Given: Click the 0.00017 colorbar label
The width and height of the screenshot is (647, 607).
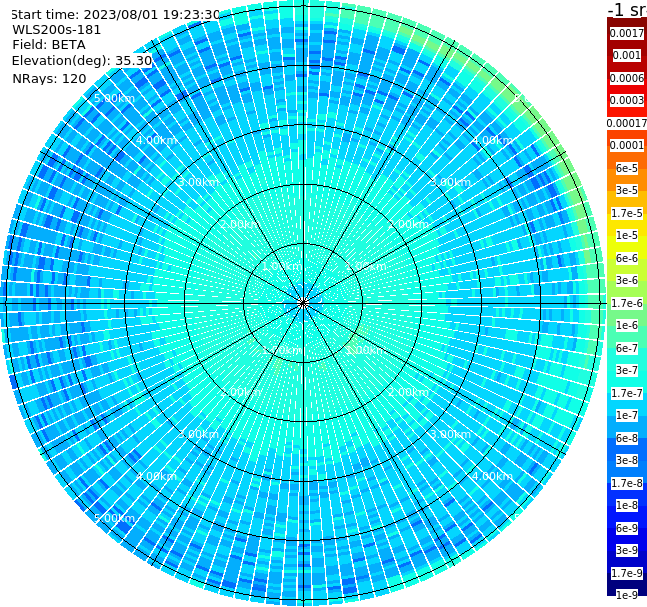Looking at the screenshot, I should point(627,123).
